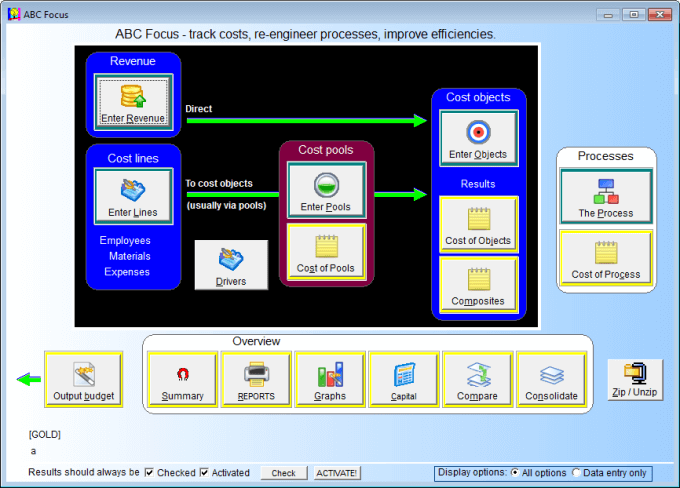Open the REPORTS printer icon
The width and height of the screenshot is (680, 488).
pos(256,380)
